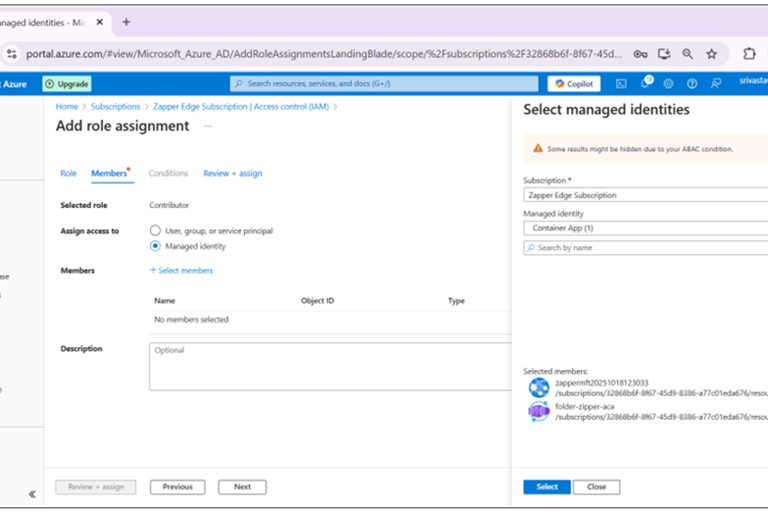Click the Type column header
The width and height of the screenshot is (768, 512).
[x=456, y=301]
